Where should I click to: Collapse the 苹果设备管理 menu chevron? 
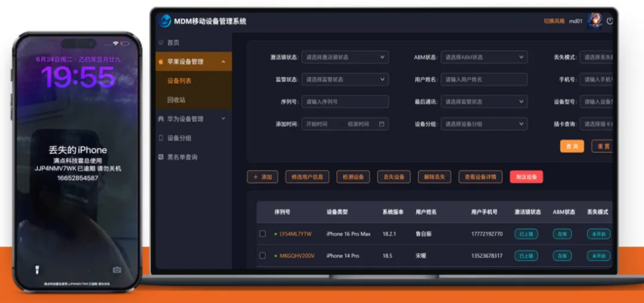(x=224, y=61)
